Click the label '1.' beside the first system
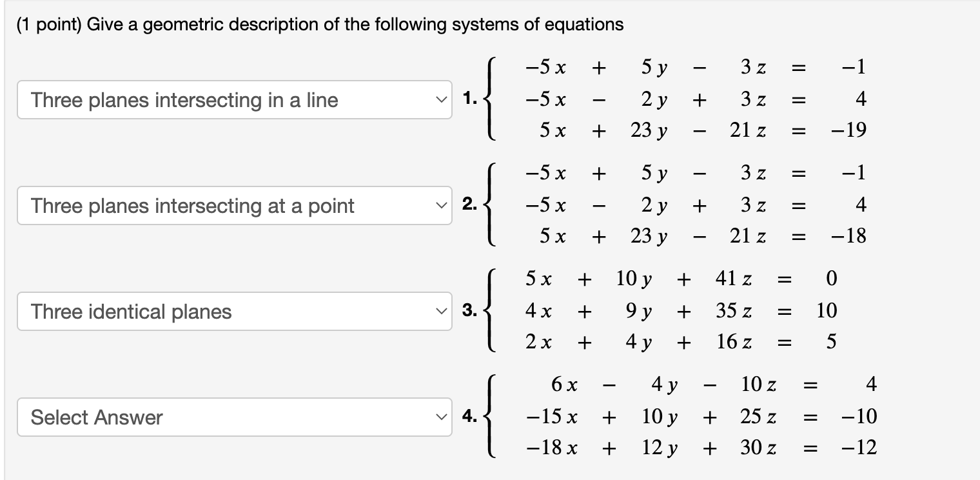980x480 pixels. pyautogui.click(x=471, y=99)
